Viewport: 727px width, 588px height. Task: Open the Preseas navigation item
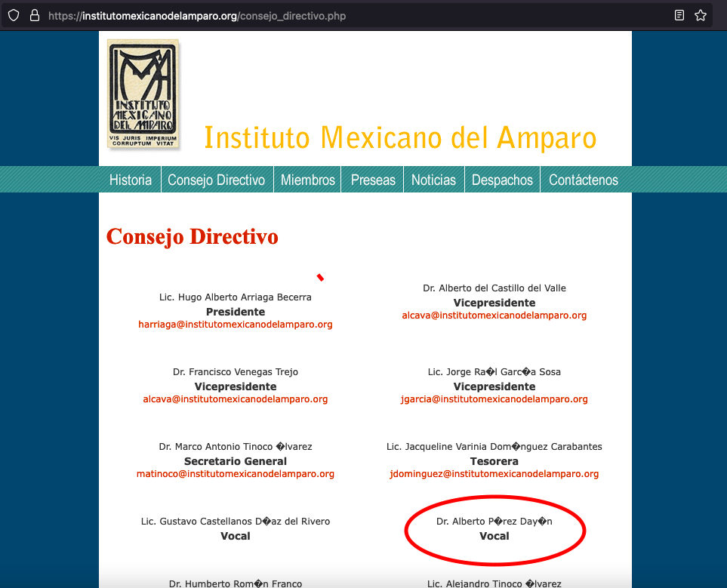click(373, 180)
